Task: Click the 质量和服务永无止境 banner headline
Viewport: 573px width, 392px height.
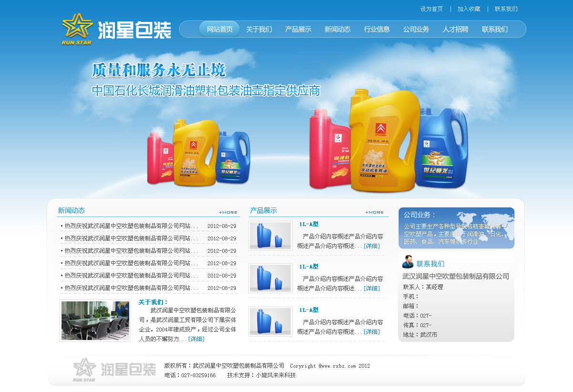Action: 158,71
